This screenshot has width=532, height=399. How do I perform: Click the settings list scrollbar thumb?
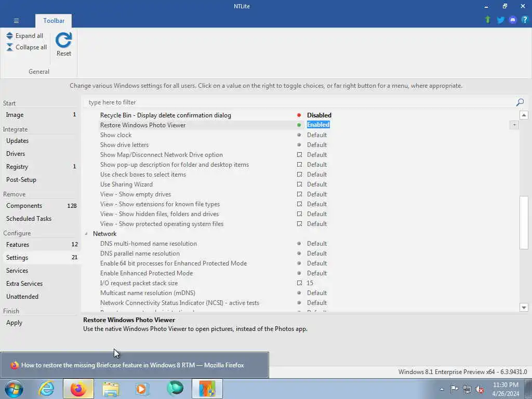pos(524,222)
